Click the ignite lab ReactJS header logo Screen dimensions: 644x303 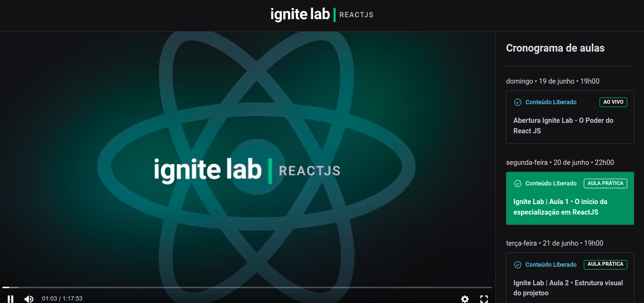(x=322, y=14)
